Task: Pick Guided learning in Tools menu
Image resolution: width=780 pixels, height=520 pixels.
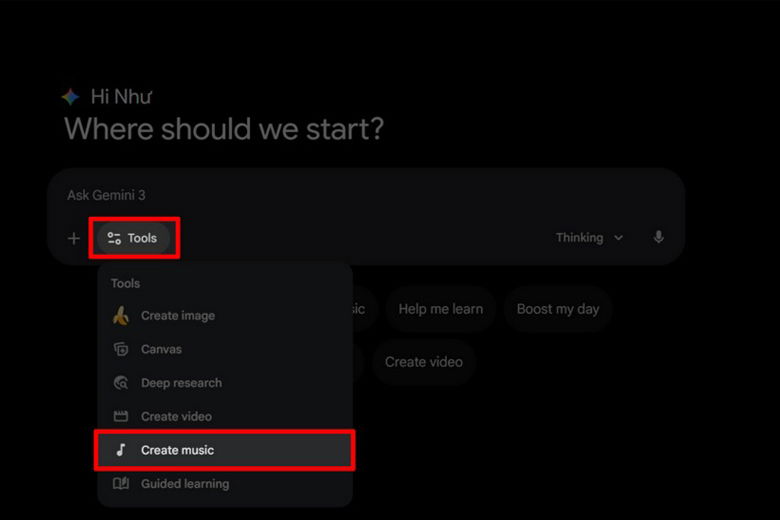Action: pyautogui.click(x=185, y=484)
